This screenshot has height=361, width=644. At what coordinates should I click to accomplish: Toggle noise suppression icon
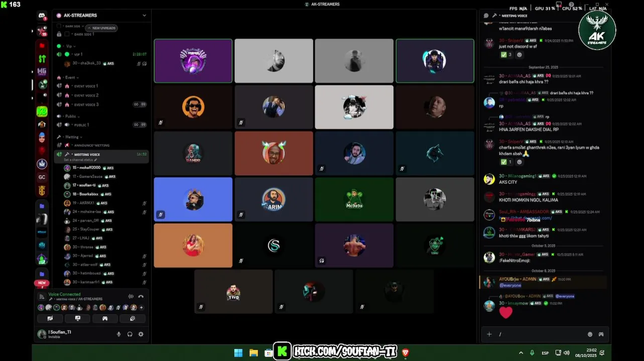(x=131, y=296)
